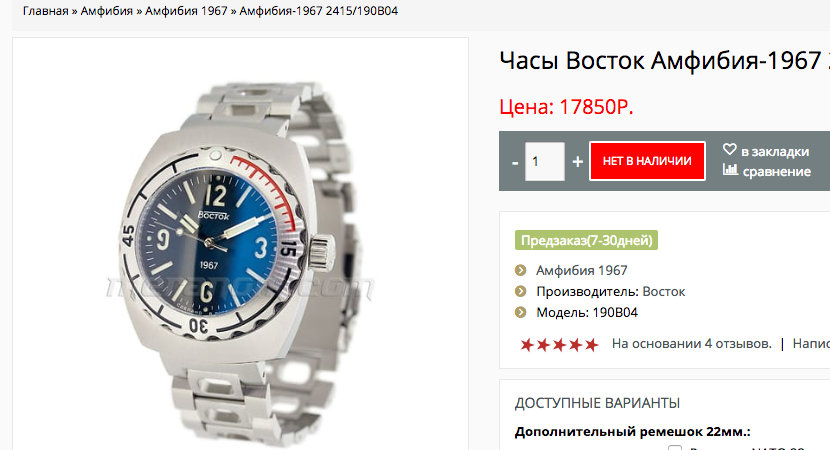Click the red НЕТ В НАЛИЧИИ button
This screenshot has height=450, width=830.
tap(647, 161)
